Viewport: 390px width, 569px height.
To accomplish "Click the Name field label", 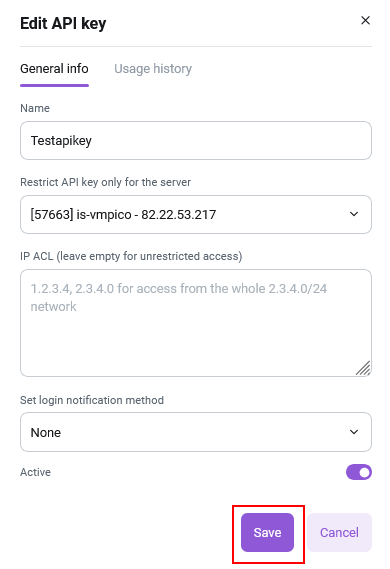I will [x=35, y=108].
